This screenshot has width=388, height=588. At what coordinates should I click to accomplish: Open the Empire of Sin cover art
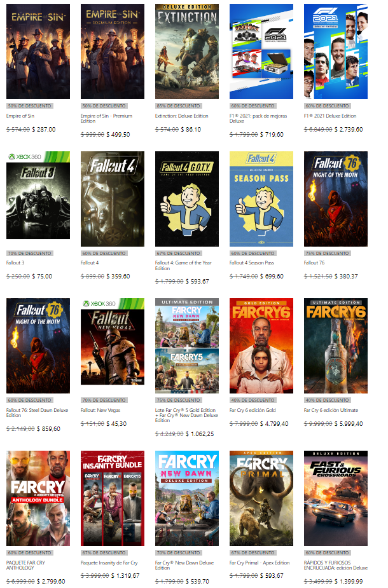pos(38,51)
